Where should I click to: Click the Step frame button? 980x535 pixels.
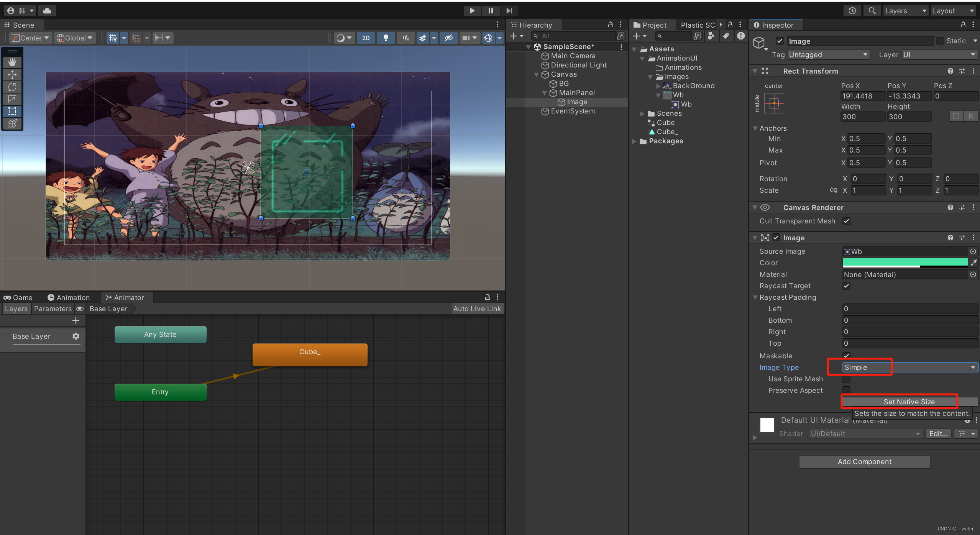pos(509,11)
